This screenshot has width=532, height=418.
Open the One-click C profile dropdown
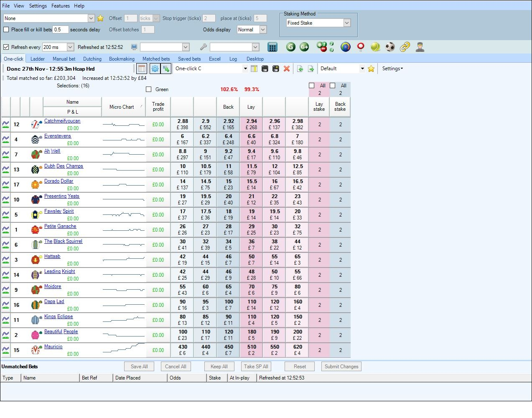click(245, 68)
